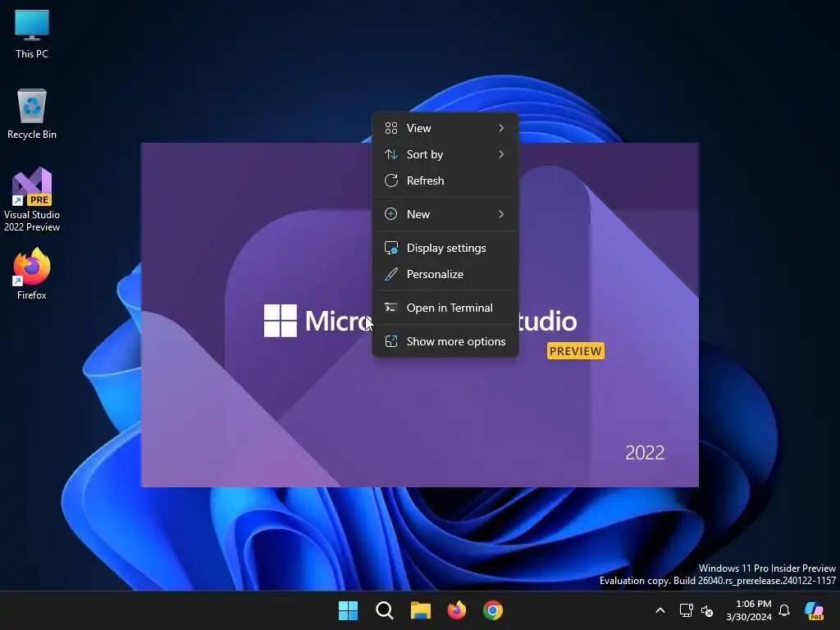840x630 pixels.
Task: Open the New submenu
Action: (x=445, y=214)
